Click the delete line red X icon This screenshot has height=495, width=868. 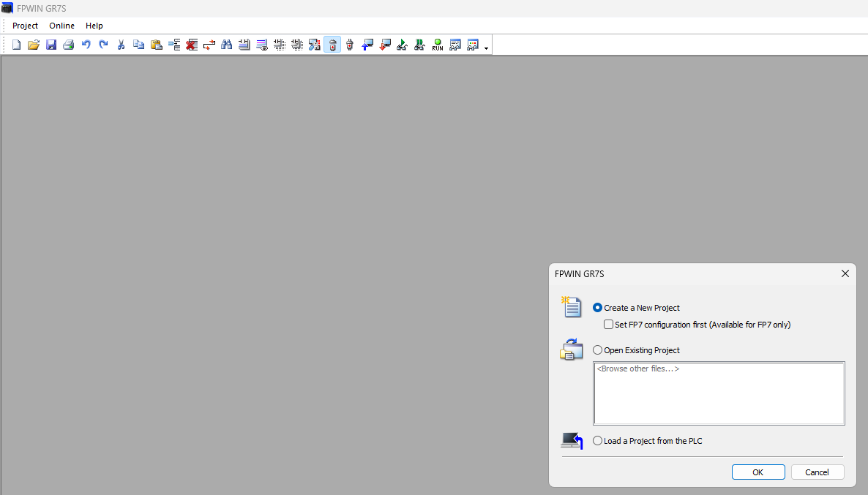pyautogui.click(x=192, y=45)
